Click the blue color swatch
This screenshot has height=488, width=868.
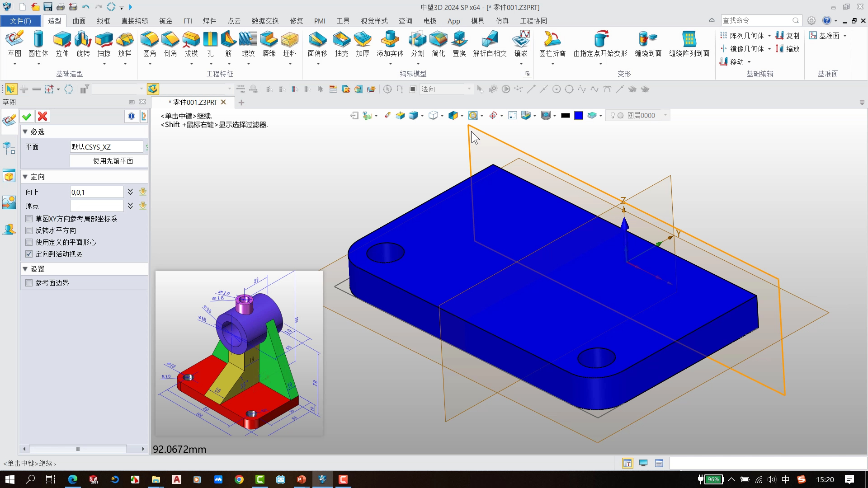[578, 116]
